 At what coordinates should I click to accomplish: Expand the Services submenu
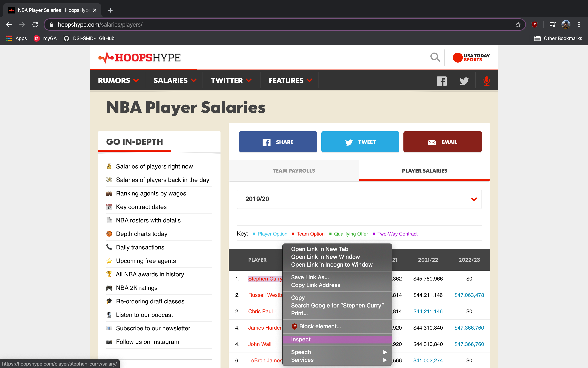tap(337, 360)
